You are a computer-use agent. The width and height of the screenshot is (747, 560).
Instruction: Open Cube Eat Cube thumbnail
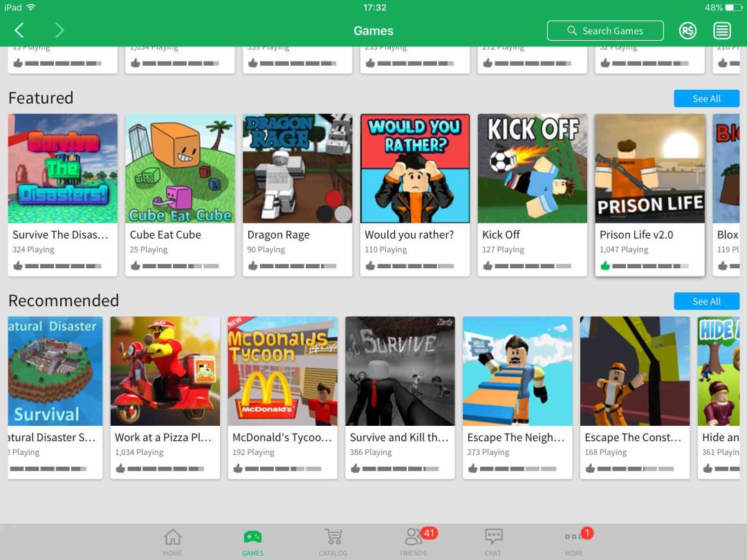(x=180, y=168)
